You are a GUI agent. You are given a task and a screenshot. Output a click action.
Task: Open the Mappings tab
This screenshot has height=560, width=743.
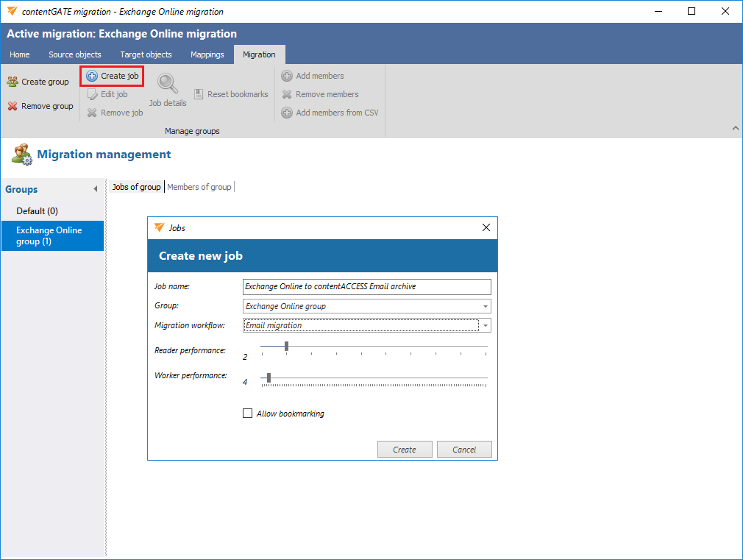coord(207,54)
